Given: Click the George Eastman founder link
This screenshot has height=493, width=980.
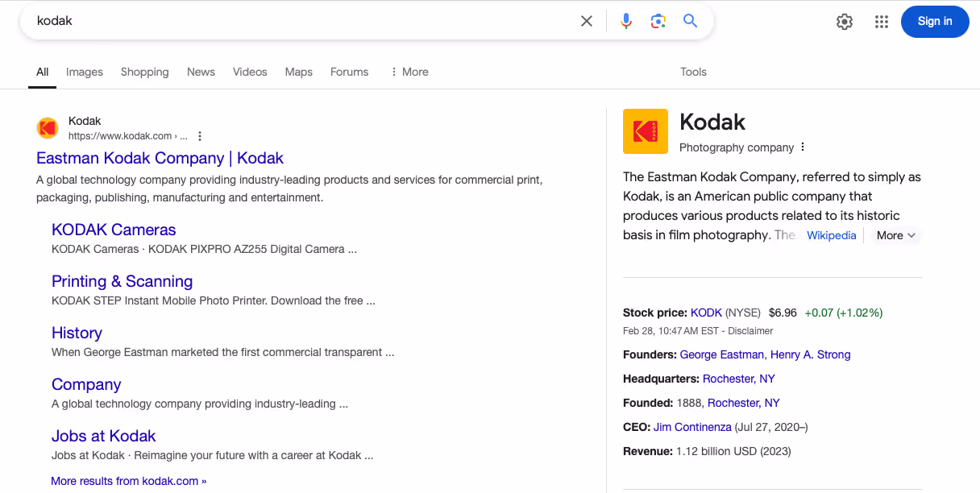Looking at the screenshot, I should coord(721,354).
